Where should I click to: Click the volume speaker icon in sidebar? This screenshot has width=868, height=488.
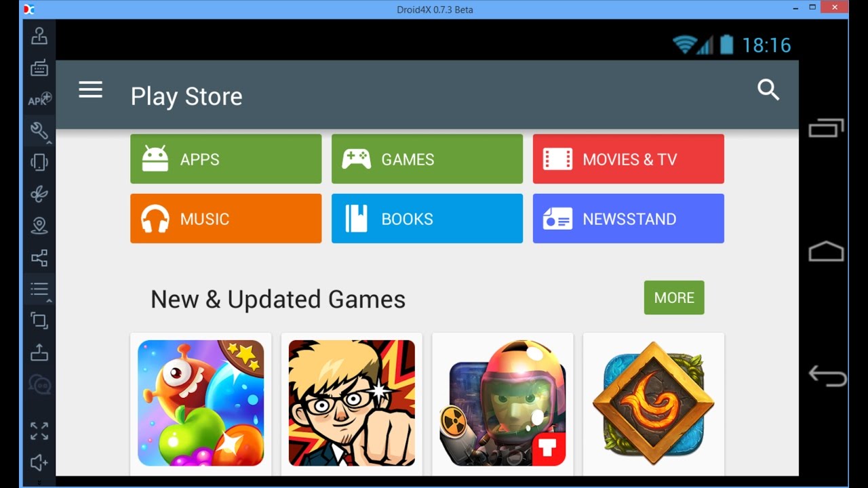coord(39,463)
